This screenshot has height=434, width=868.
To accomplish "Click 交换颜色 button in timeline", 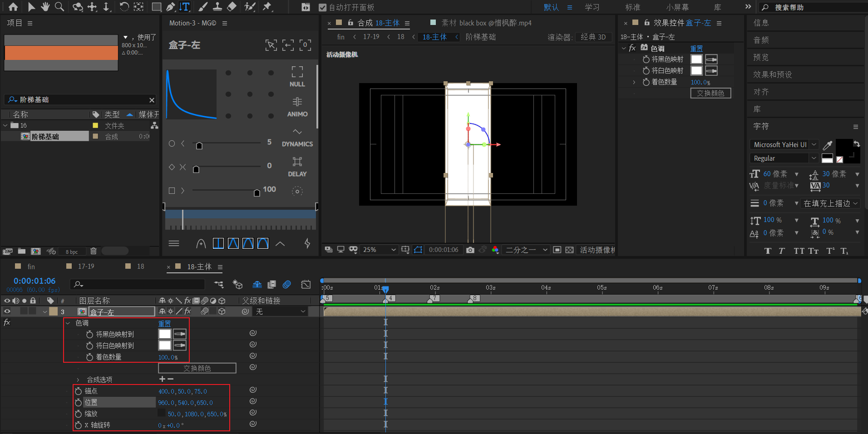I will tap(197, 368).
